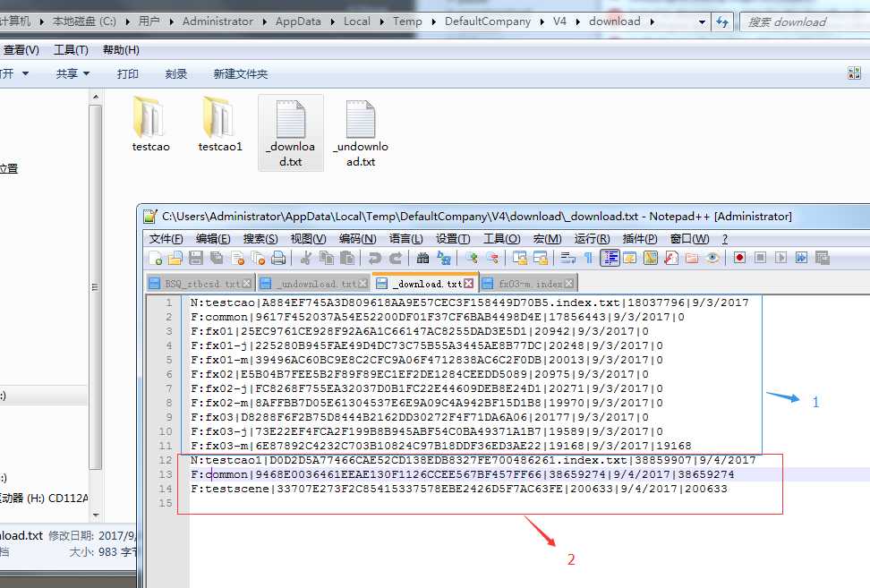The height and width of the screenshot is (588, 870).
Task: Expand the arrow after Temp breadcrumb
Action: pos(433,21)
